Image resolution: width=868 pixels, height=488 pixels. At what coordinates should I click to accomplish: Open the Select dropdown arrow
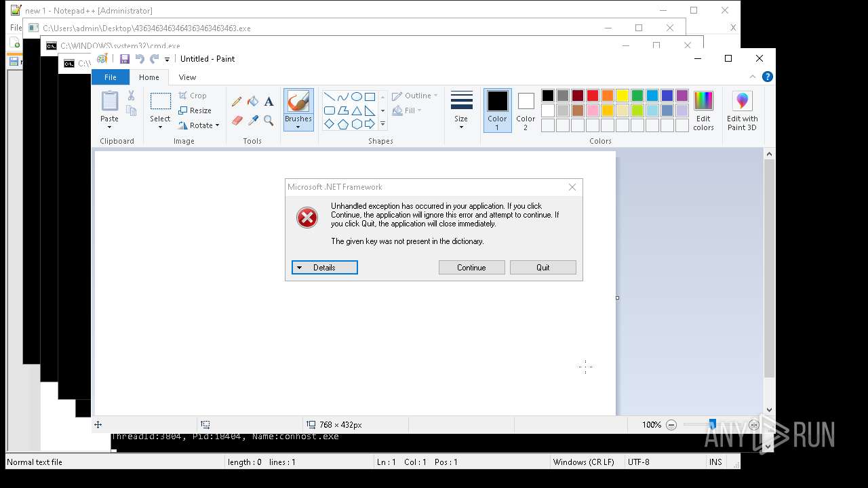coord(160,127)
